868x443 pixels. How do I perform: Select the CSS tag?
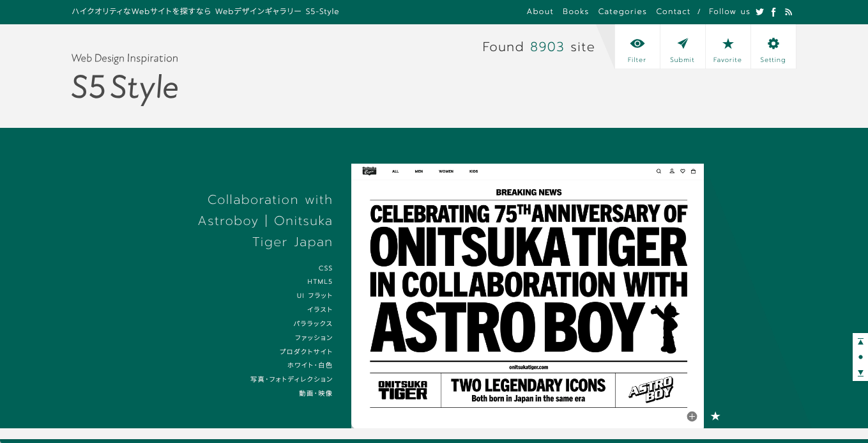click(x=326, y=268)
